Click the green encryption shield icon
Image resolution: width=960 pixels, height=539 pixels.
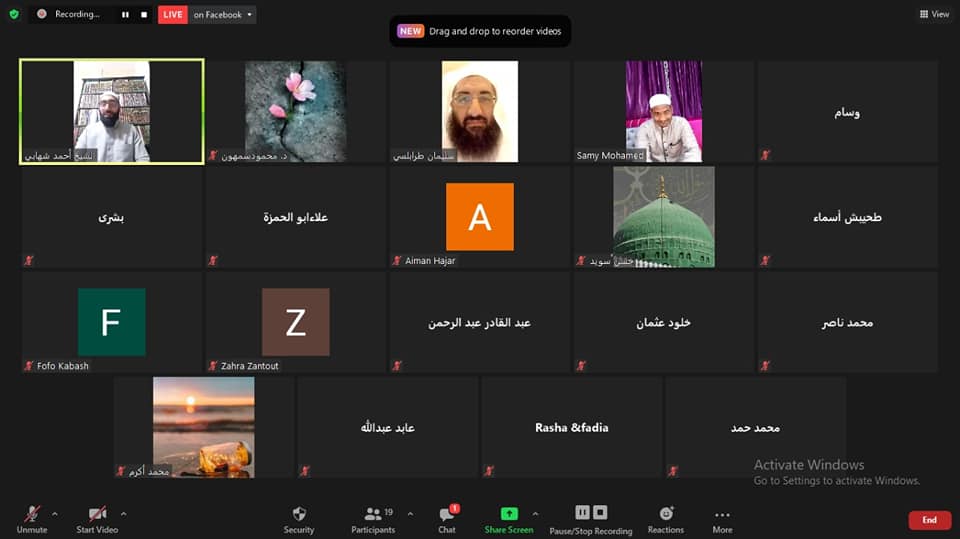pyautogui.click(x=14, y=14)
